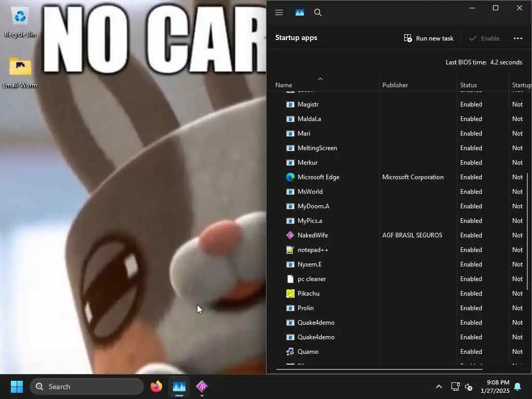This screenshot has height=399, width=532.
Task: Click the 'Microsoft Corporation' publisher text
Action: click(x=413, y=177)
